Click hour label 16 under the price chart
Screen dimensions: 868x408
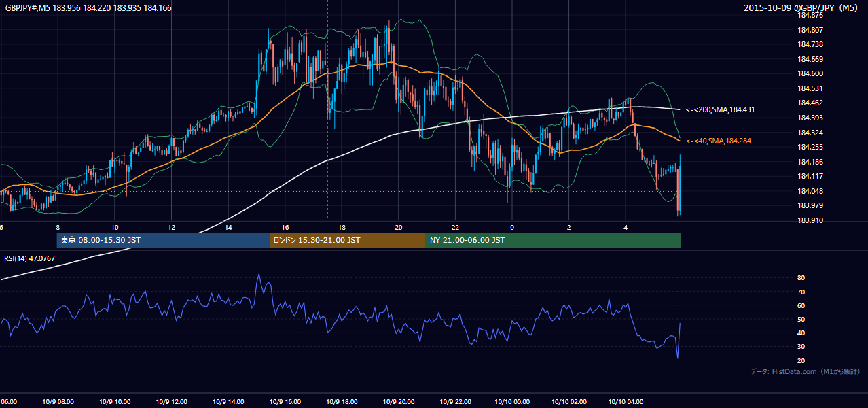click(x=285, y=228)
